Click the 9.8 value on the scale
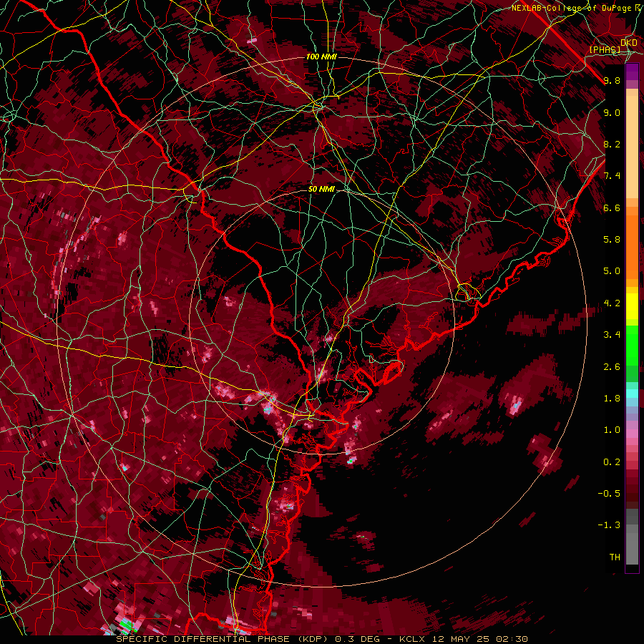 click(612, 80)
